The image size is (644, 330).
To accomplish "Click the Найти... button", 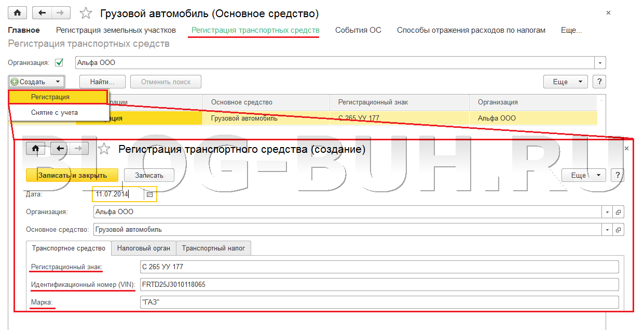I will [x=102, y=82].
